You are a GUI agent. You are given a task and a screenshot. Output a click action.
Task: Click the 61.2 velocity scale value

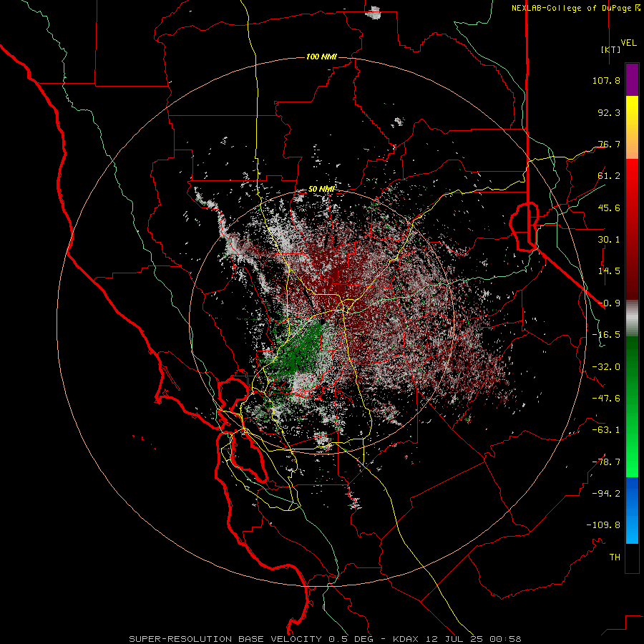tap(609, 176)
